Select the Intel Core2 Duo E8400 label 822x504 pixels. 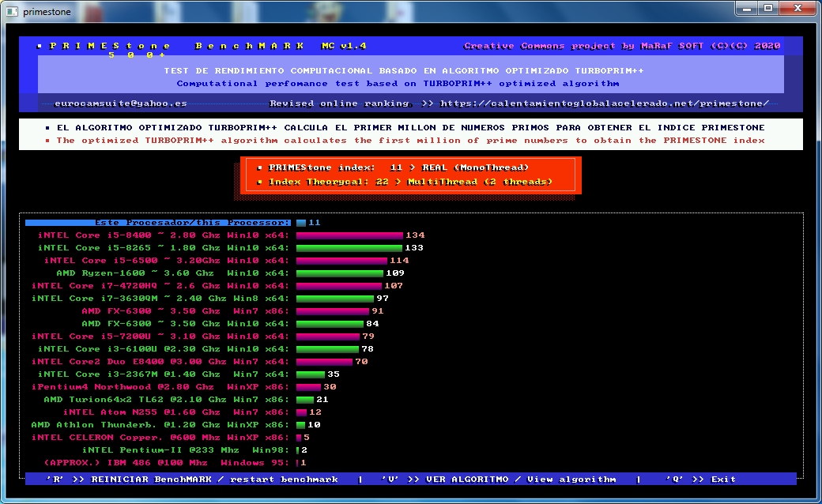160,362
